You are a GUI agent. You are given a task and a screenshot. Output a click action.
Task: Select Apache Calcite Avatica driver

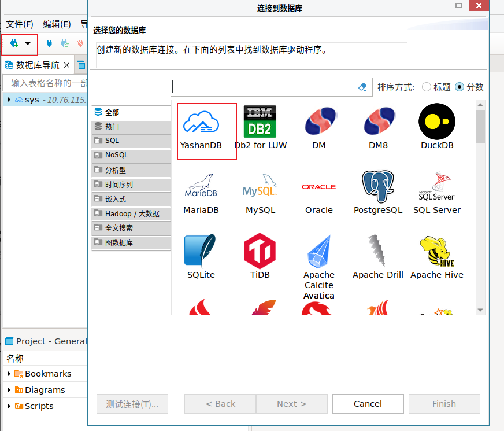319,267
